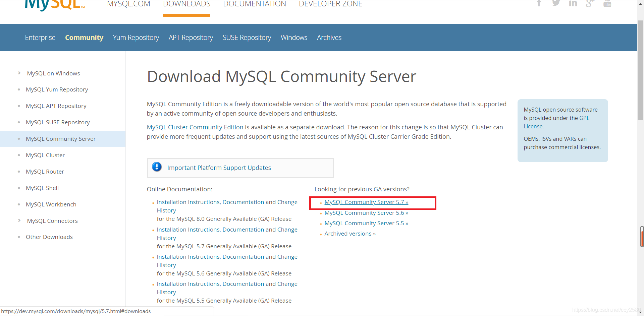
Task: Open the DEVELOPER ZONE top menu
Action: tap(330, 4)
